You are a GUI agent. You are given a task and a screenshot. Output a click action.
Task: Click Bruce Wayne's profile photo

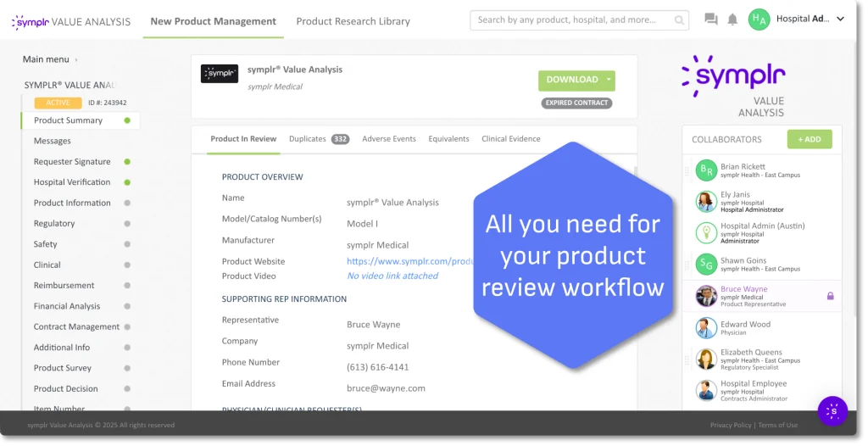(x=706, y=296)
